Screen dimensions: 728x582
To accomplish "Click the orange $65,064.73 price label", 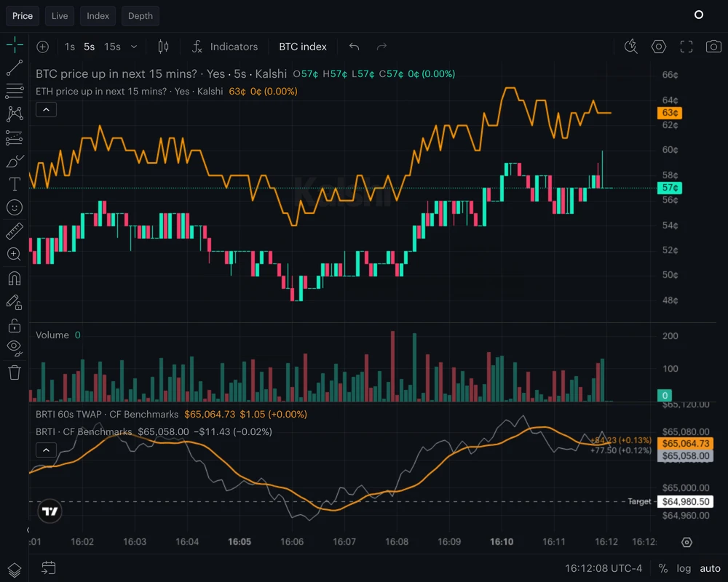I will (685, 443).
